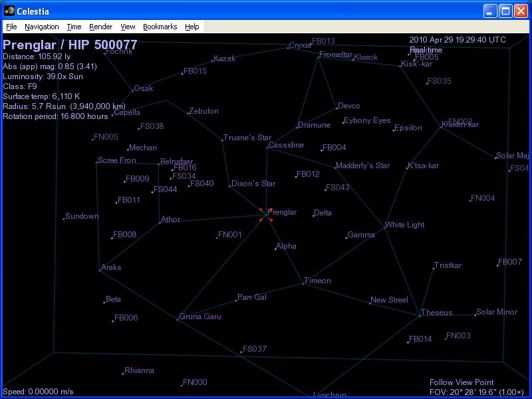Select the K'tsa-kar star label
Image resolution: width=532 pixels, height=399 pixels.
tap(423, 166)
